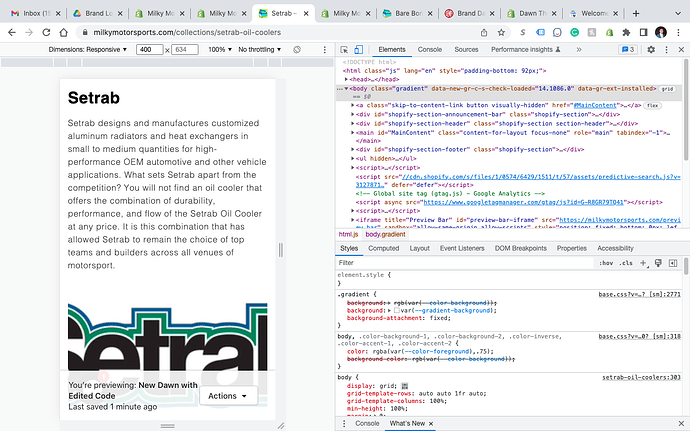Toggle the :hov element state button

tap(604, 263)
